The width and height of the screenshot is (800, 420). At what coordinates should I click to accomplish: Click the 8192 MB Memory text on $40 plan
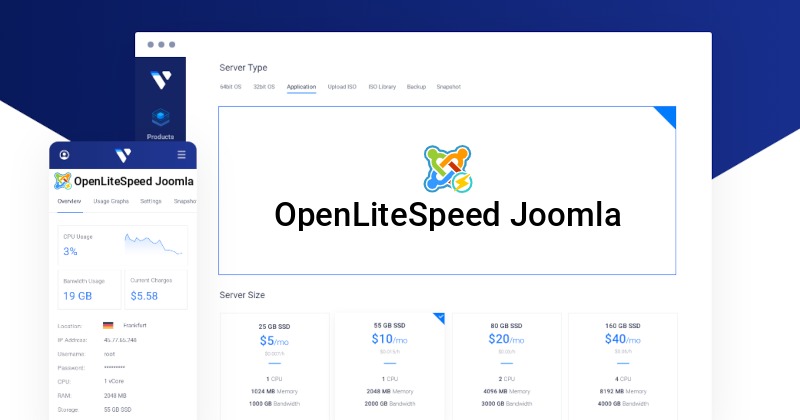click(623, 391)
